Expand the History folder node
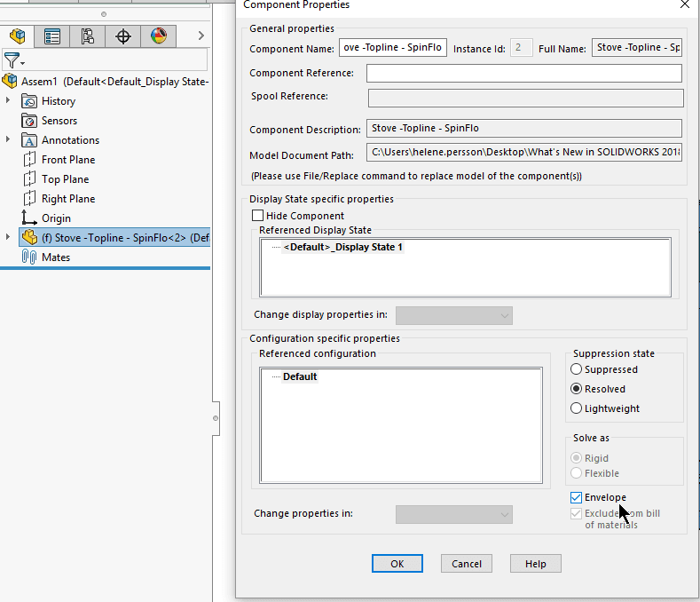 coord(8,101)
